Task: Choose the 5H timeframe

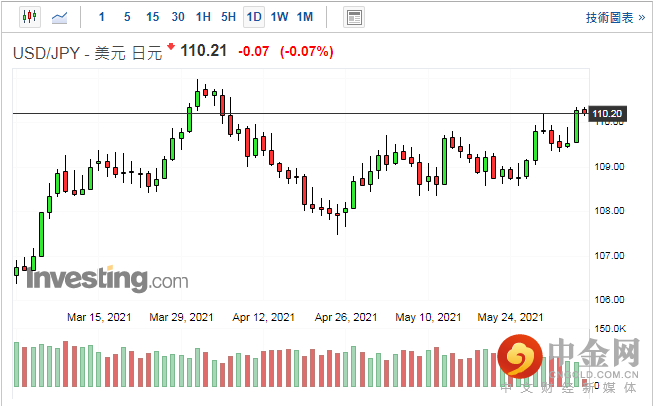Action: click(229, 17)
